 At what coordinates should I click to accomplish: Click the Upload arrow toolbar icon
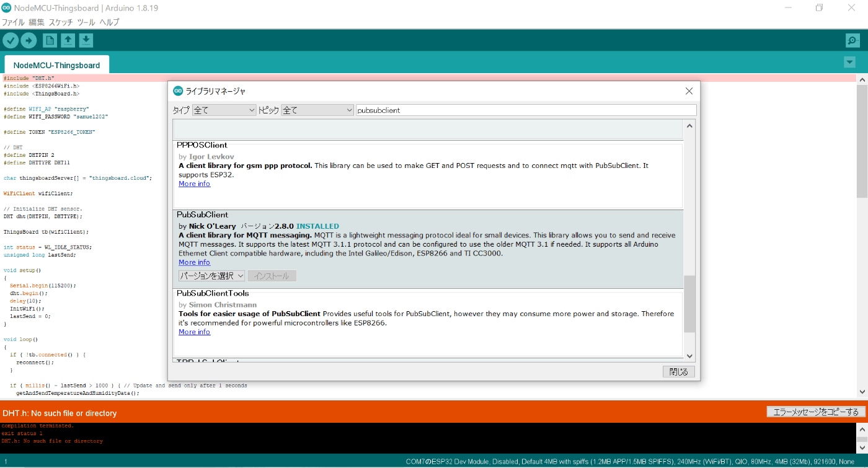coord(29,40)
